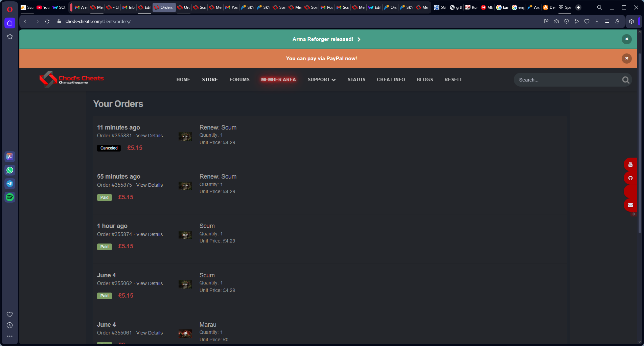Click the red YouTube floating button

[x=630, y=164]
